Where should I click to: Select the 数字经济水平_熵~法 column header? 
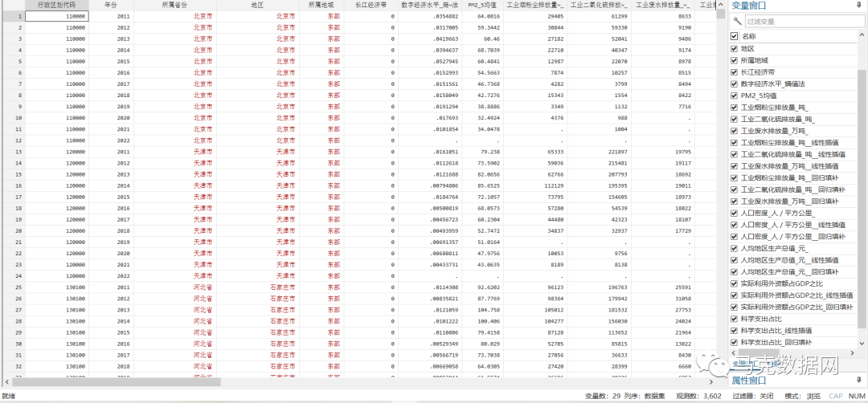tap(429, 5)
